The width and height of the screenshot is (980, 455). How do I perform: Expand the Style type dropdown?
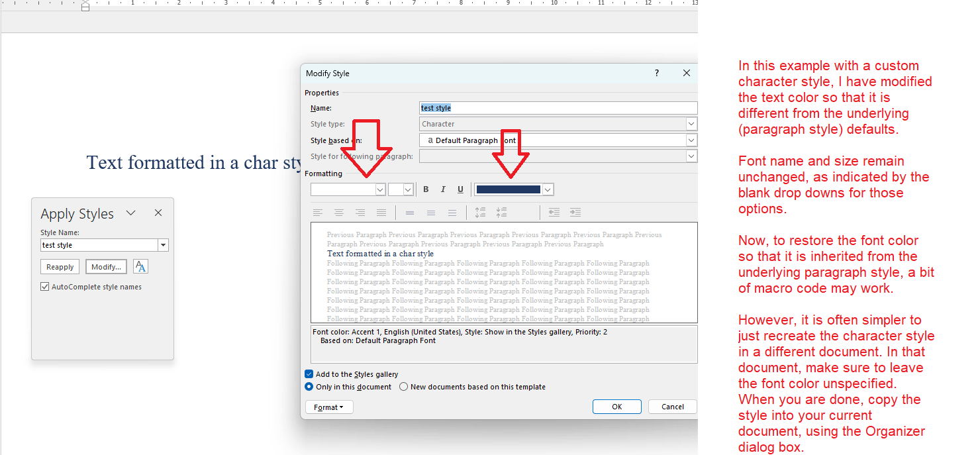691,124
